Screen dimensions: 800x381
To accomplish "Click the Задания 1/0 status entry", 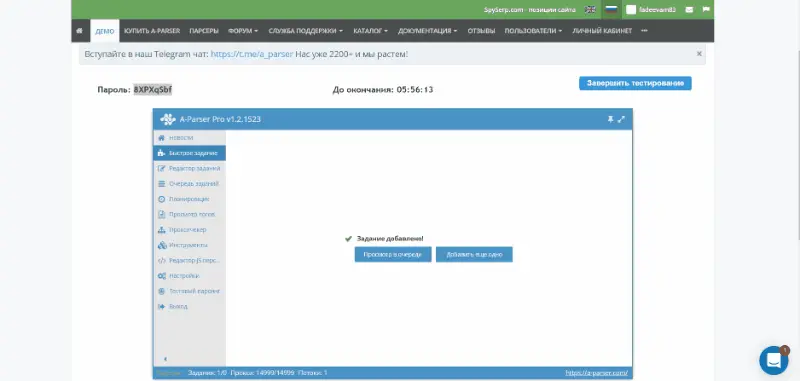I will (207, 373).
